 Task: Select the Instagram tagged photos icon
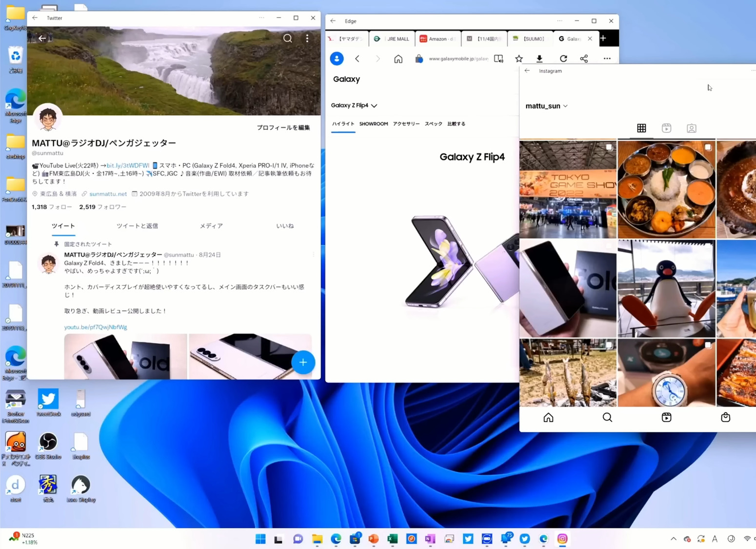point(692,128)
